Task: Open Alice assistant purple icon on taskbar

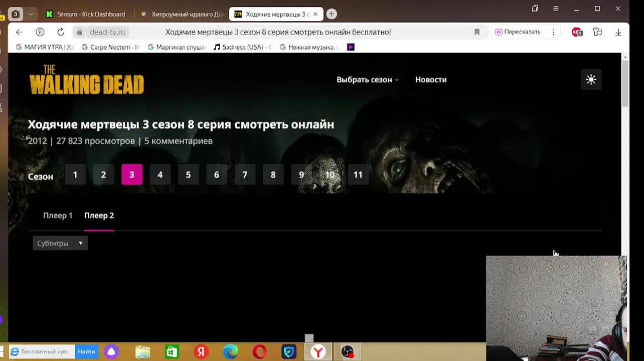Action: coord(111,352)
